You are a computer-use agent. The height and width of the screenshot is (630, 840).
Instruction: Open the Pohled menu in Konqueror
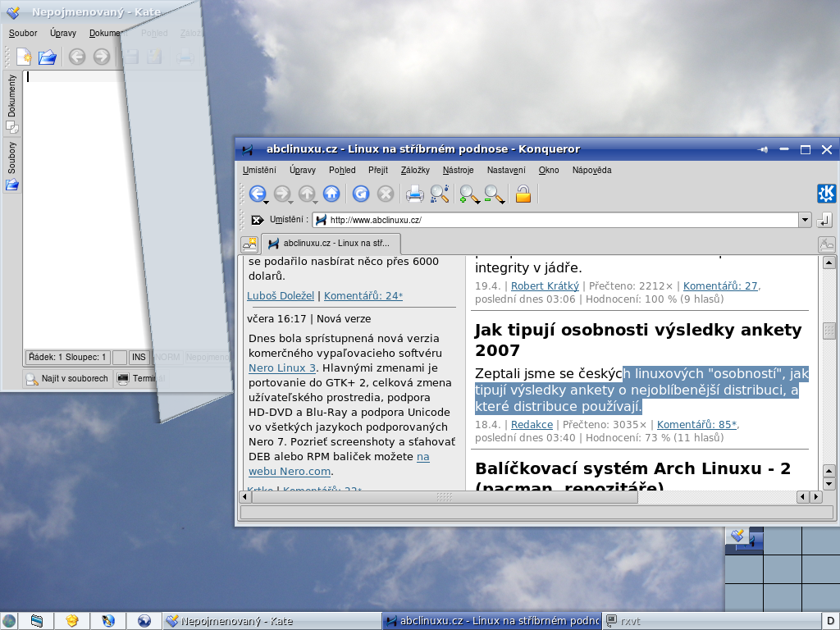pos(342,171)
